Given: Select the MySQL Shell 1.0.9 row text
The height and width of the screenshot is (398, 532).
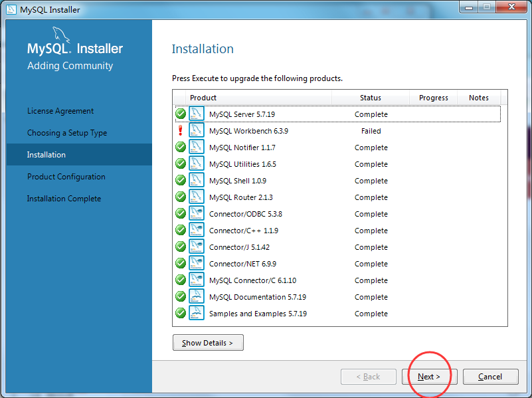Looking at the screenshot, I should 238,181.
